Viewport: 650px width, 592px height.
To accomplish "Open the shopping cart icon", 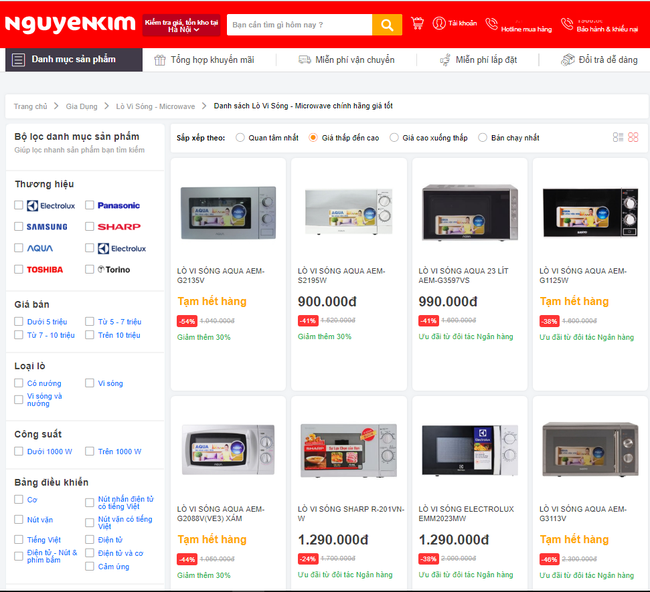I will coord(417,23).
